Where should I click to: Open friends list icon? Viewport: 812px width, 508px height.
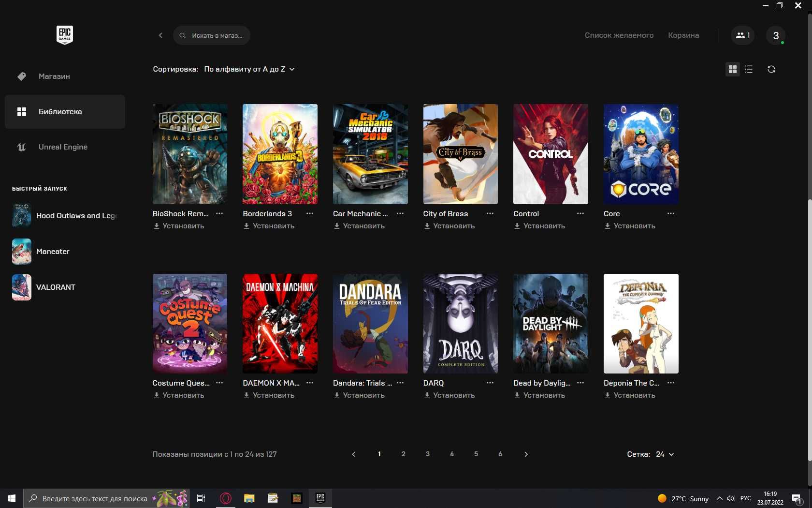tap(742, 35)
